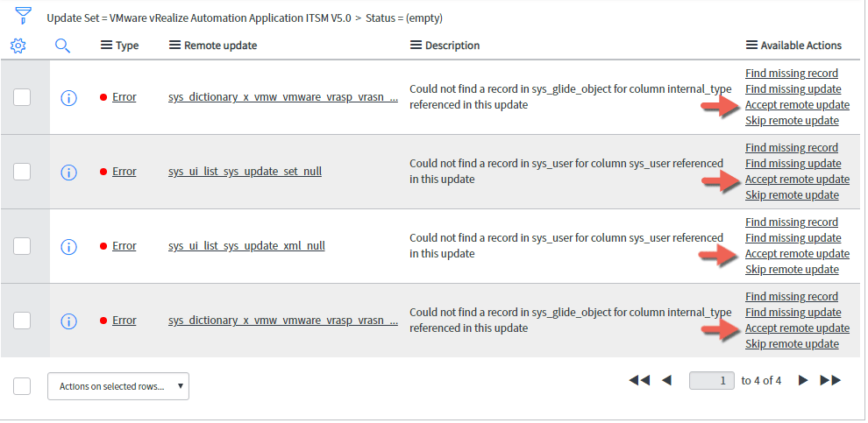Screen dimensions: 868x423
Task: Click the search magnifier icon in header
Action: pyautogui.click(x=62, y=46)
